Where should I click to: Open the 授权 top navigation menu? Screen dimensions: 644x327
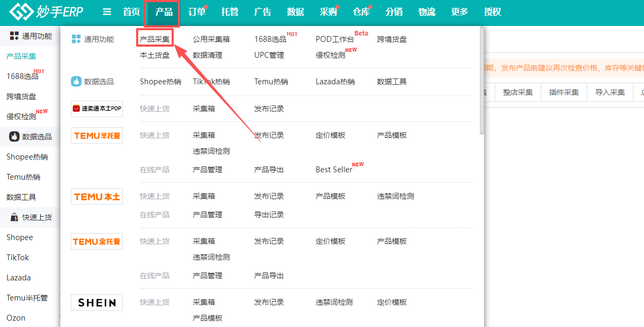[x=493, y=12]
